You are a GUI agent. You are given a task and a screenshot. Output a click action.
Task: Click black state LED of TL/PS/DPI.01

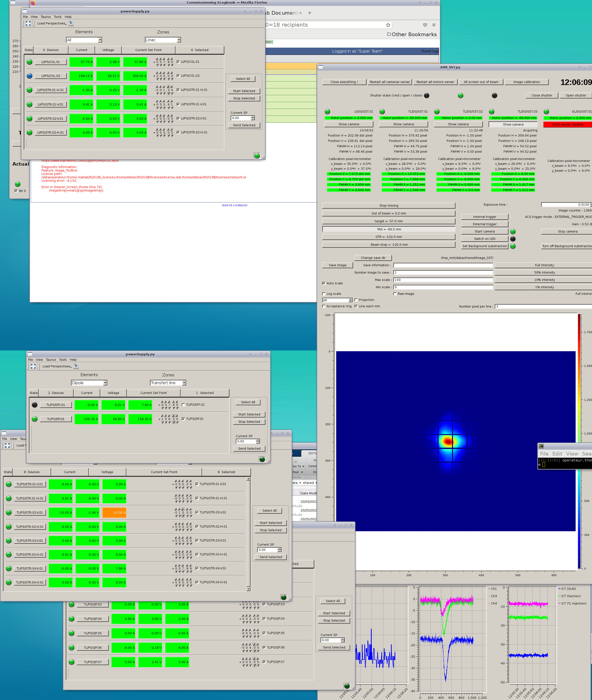pos(34,405)
